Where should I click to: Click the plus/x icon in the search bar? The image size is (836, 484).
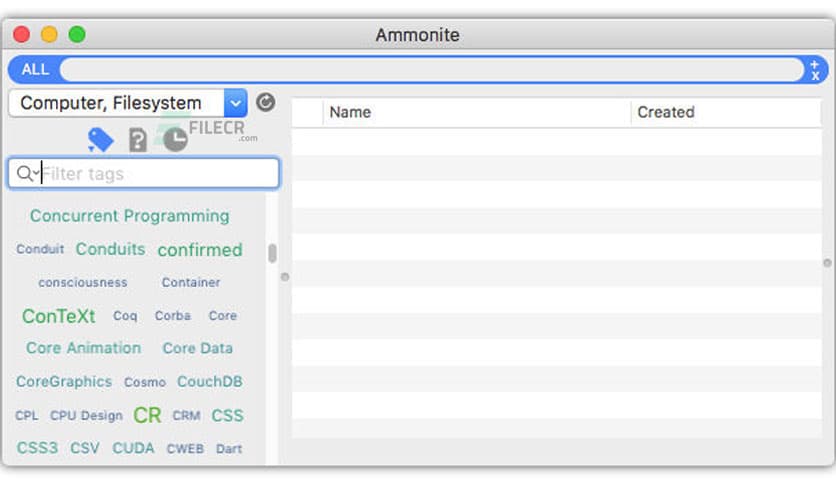point(815,69)
